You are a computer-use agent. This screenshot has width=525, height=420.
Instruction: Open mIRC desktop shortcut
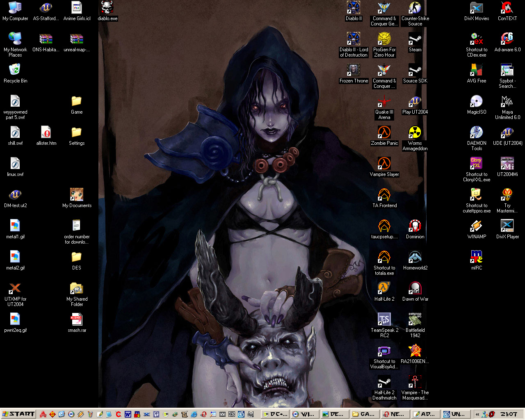477,260
